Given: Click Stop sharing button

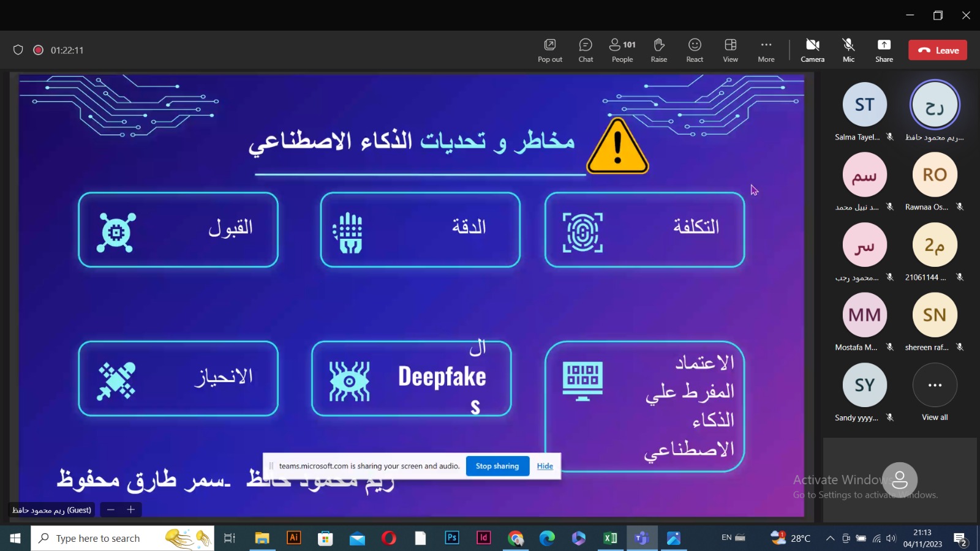Looking at the screenshot, I should click(x=497, y=466).
